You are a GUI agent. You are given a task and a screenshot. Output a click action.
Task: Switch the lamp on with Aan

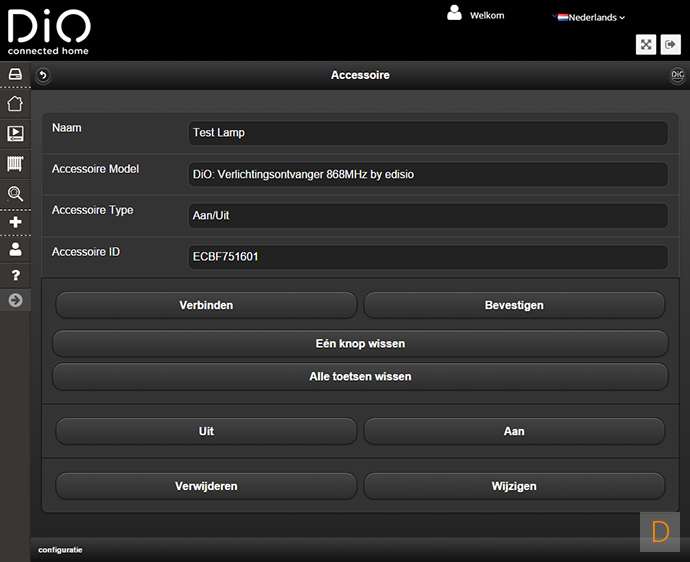pos(514,431)
